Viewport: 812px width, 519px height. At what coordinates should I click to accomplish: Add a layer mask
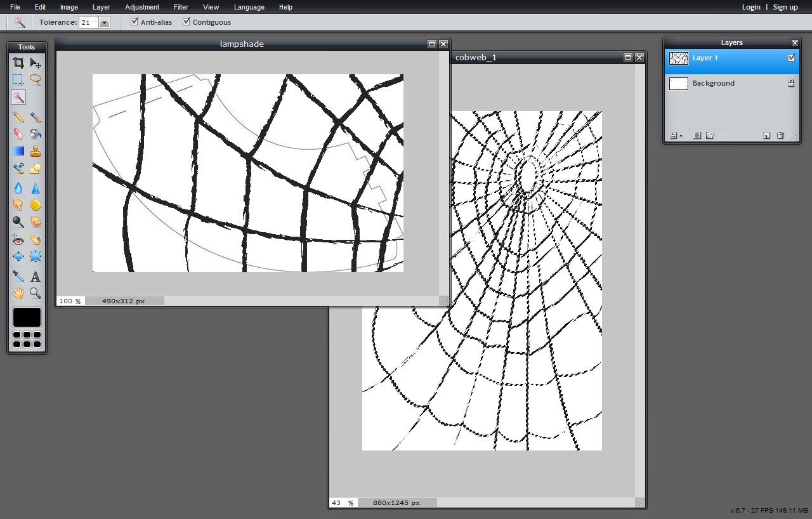(x=697, y=136)
